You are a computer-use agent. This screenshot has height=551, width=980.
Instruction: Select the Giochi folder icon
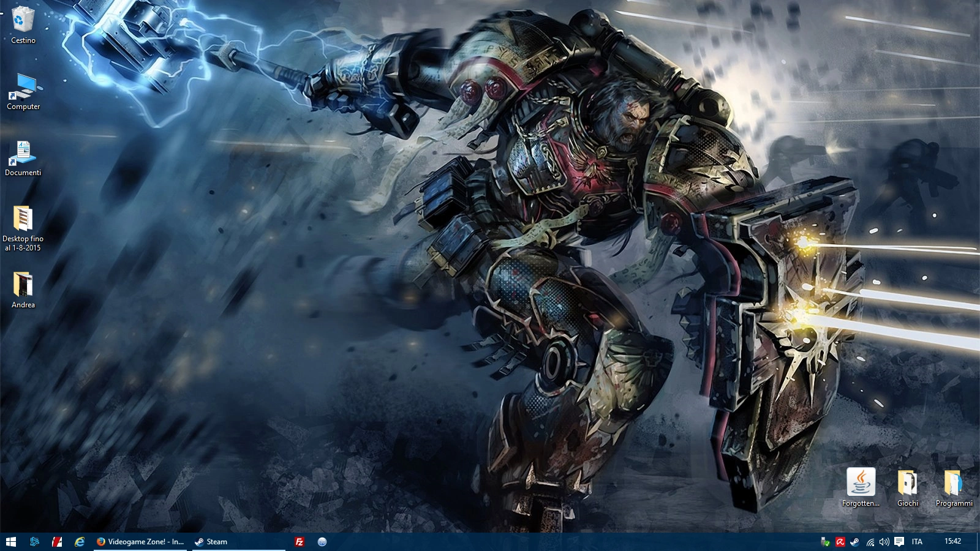[x=908, y=487]
